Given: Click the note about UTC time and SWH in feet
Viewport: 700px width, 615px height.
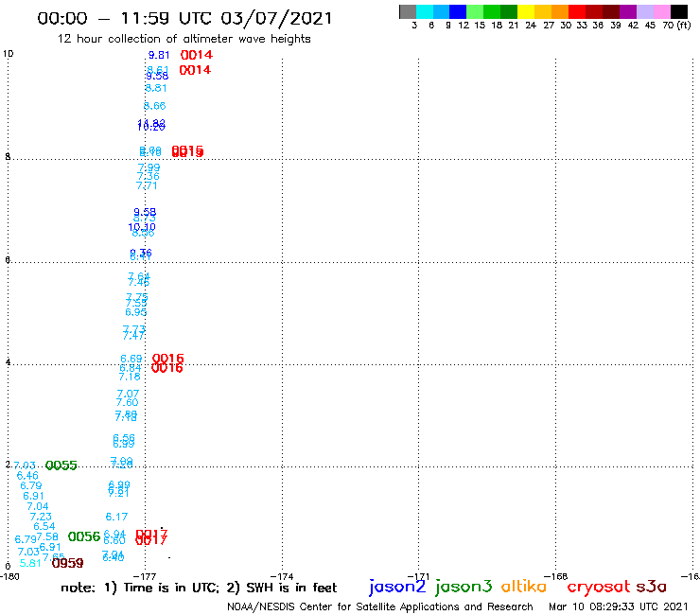Looking at the screenshot, I should [x=199, y=588].
